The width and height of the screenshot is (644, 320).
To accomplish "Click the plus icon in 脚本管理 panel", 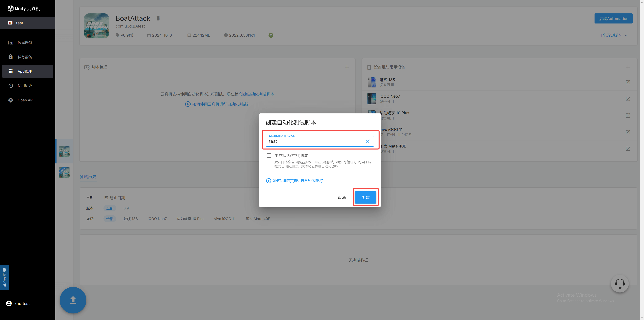I will pyautogui.click(x=347, y=67).
